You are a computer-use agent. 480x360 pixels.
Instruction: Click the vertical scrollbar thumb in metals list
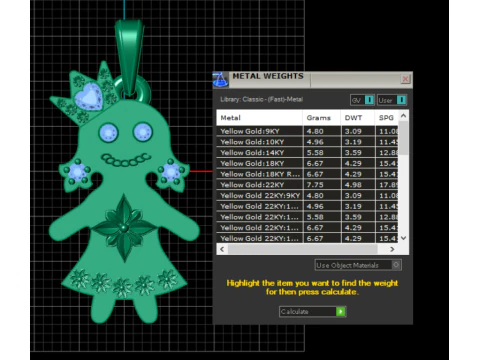403,138
